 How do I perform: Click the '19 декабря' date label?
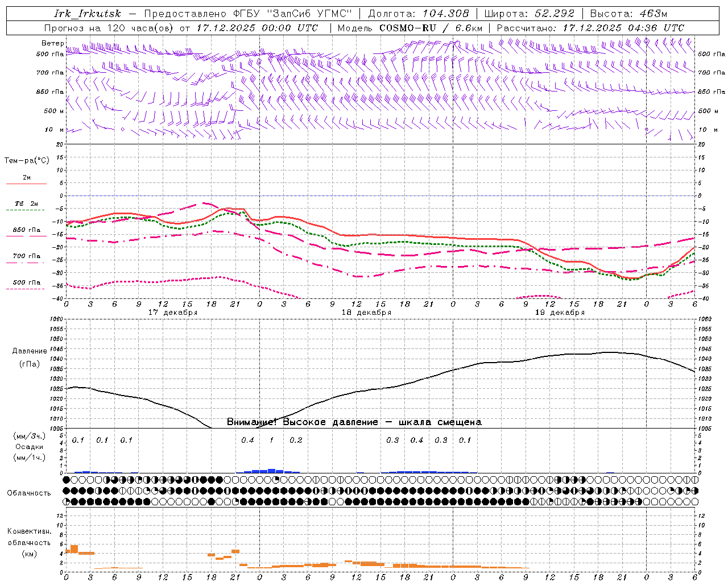coord(560,313)
